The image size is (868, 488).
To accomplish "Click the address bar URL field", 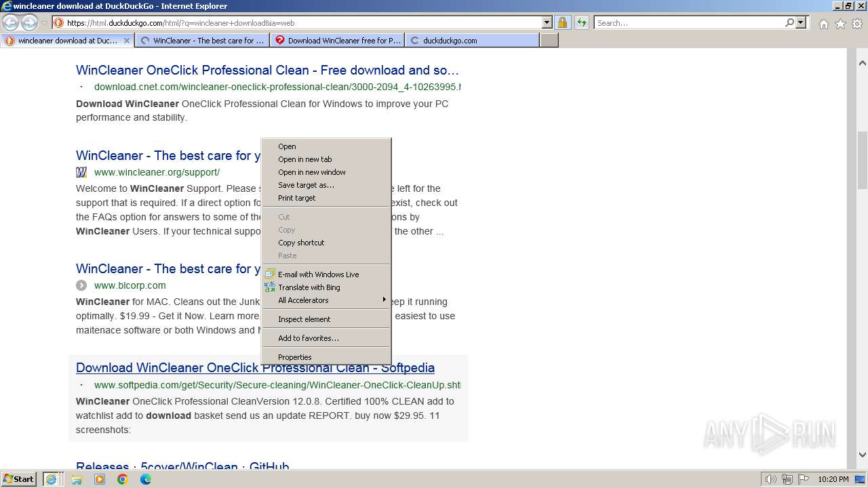I will (303, 22).
